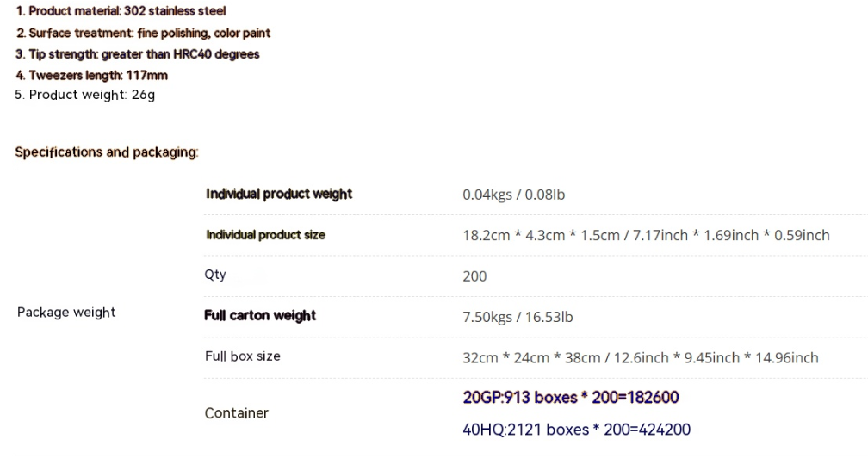The image size is (868, 458).
Task: Click the 7.50kgs / 16.53lb value
Action: [518, 317]
